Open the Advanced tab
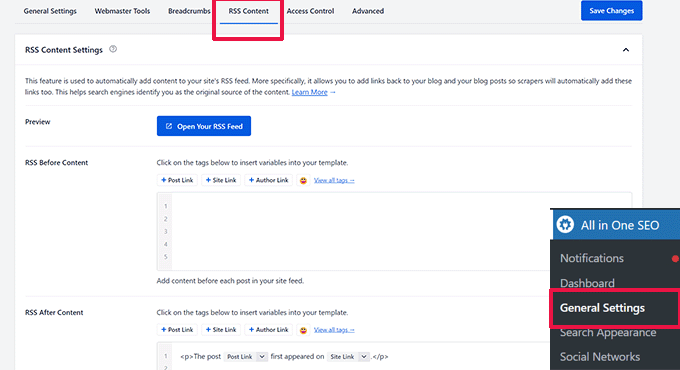This screenshot has width=680, height=370. pos(368,11)
